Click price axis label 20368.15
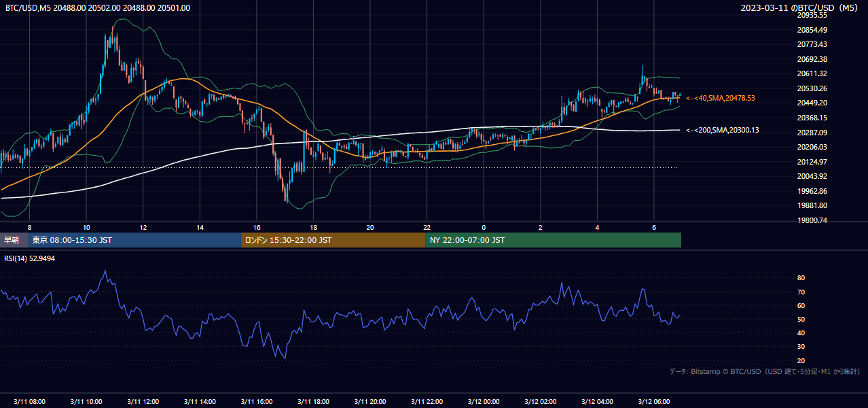868x408 pixels. coord(812,118)
